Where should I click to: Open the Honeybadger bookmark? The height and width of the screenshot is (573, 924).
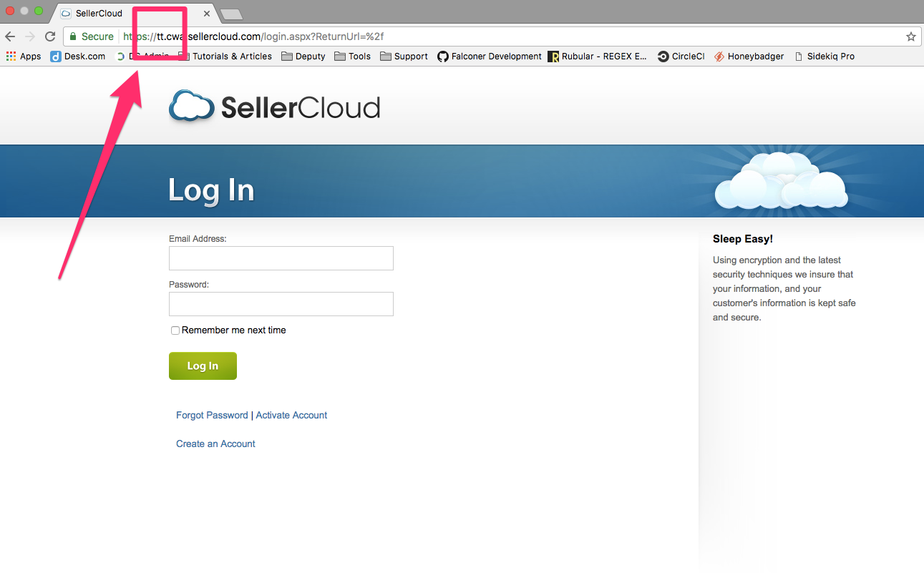(x=749, y=57)
